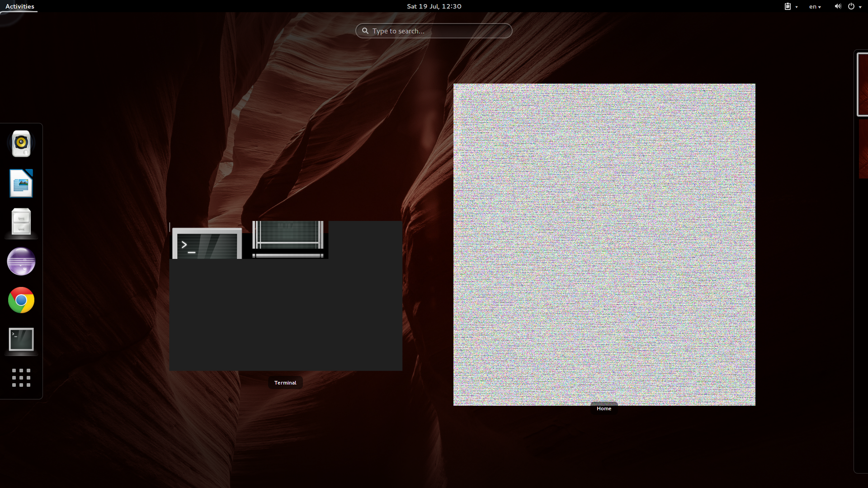Switch to the first workspace thumbnail
Screen dimensions: 868x488
pyautogui.click(x=863, y=84)
